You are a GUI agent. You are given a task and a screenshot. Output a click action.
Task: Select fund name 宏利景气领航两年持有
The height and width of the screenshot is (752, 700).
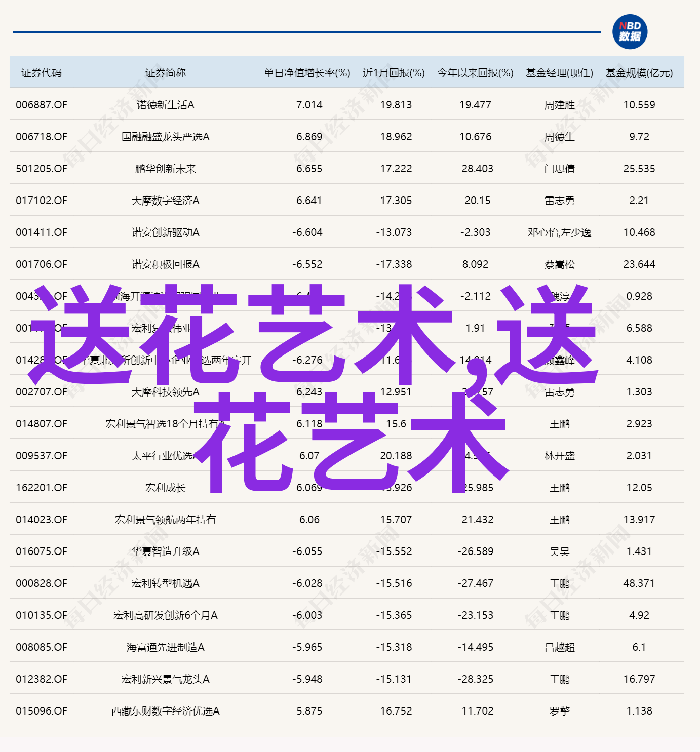pyautogui.click(x=166, y=520)
